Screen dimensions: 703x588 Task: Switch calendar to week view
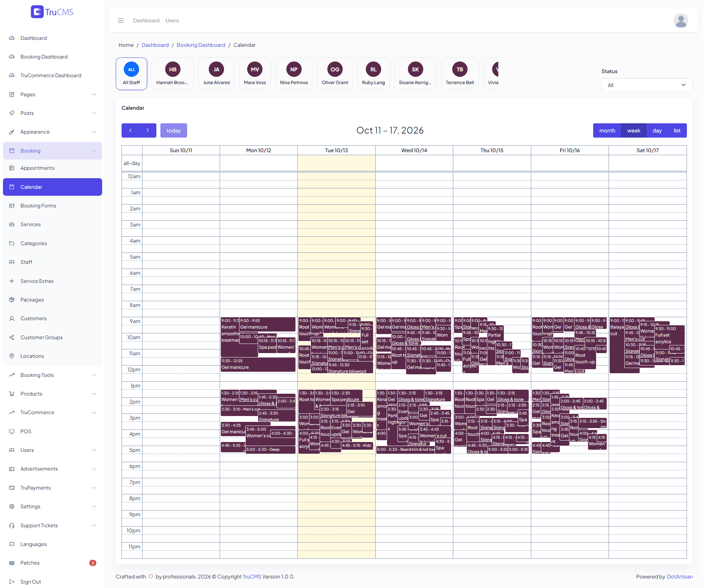click(x=634, y=130)
